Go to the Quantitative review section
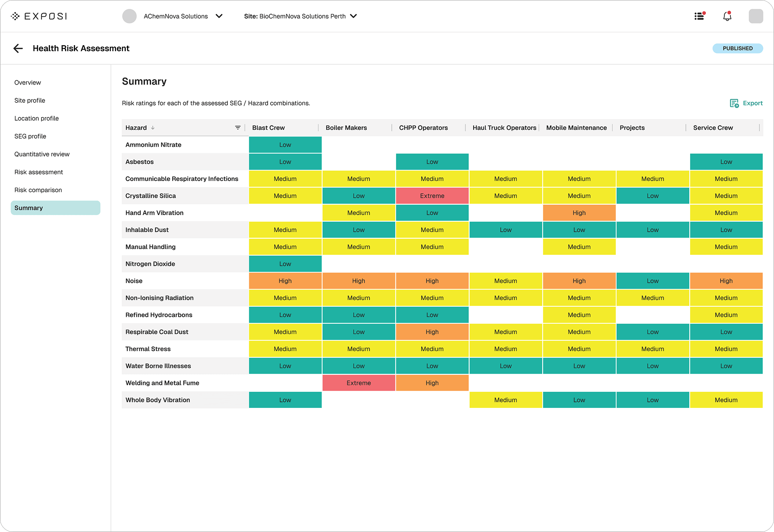 tap(42, 154)
